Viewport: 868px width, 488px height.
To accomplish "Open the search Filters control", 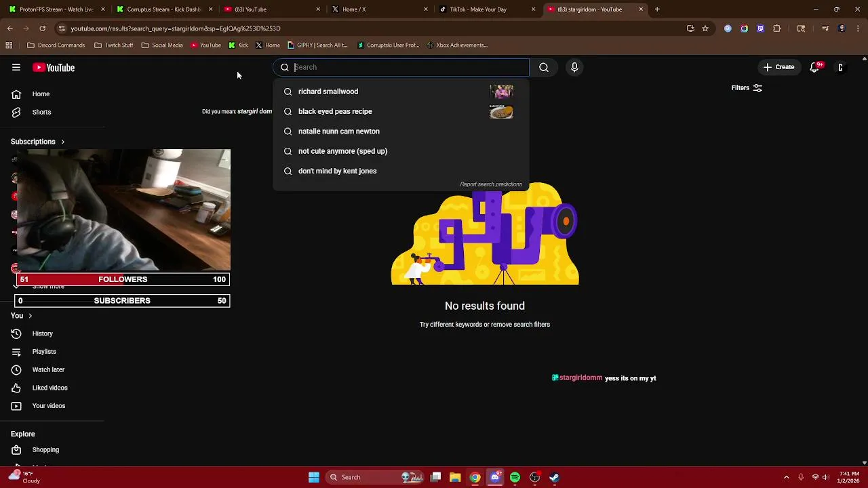I will [747, 88].
